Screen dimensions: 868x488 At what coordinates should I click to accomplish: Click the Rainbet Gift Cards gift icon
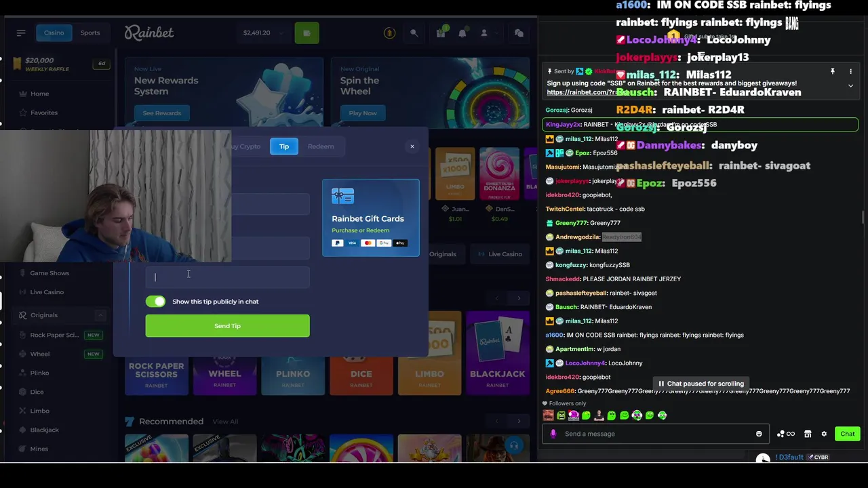[342, 197]
